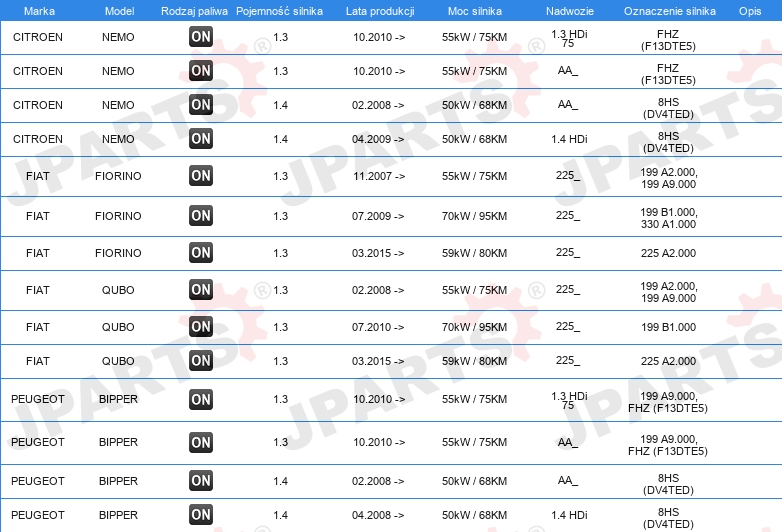Click the Moc silnika column header
Viewport: 782px width, 532px height.
pyautogui.click(x=475, y=11)
